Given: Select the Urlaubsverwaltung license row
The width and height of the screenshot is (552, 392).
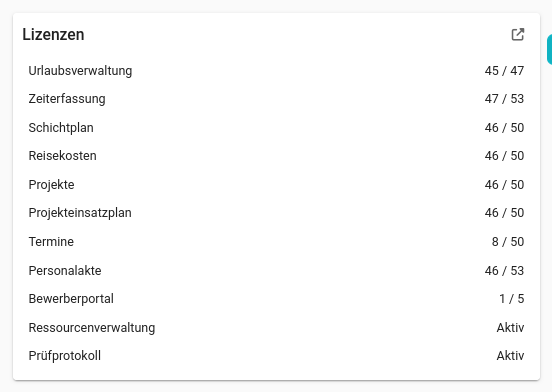Looking at the screenshot, I should (276, 71).
